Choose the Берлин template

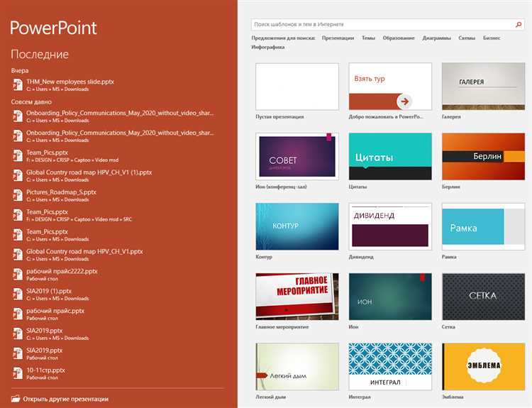pyautogui.click(x=483, y=157)
